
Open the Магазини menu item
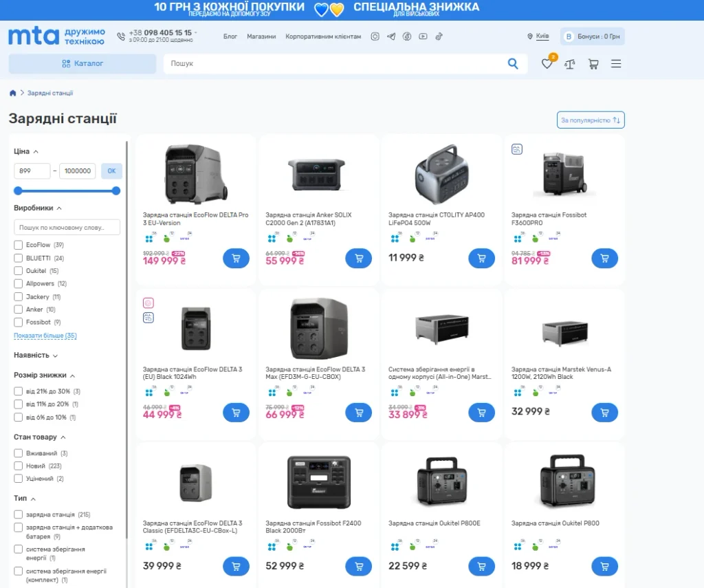[x=261, y=36]
